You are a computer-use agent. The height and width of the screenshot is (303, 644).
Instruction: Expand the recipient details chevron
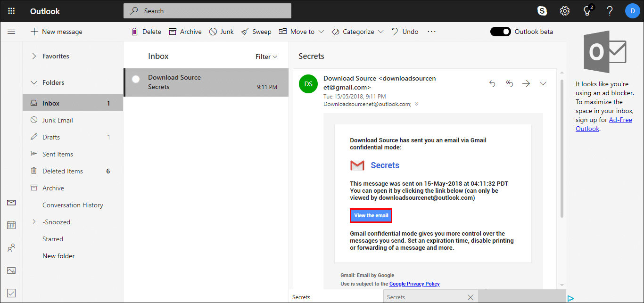[x=416, y=104]
